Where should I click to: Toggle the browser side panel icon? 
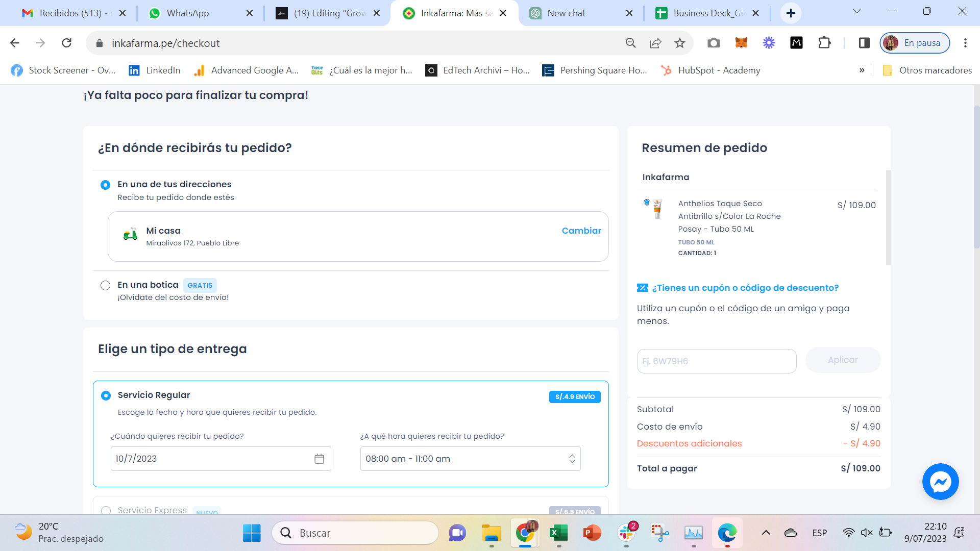[x=864, y=43]
